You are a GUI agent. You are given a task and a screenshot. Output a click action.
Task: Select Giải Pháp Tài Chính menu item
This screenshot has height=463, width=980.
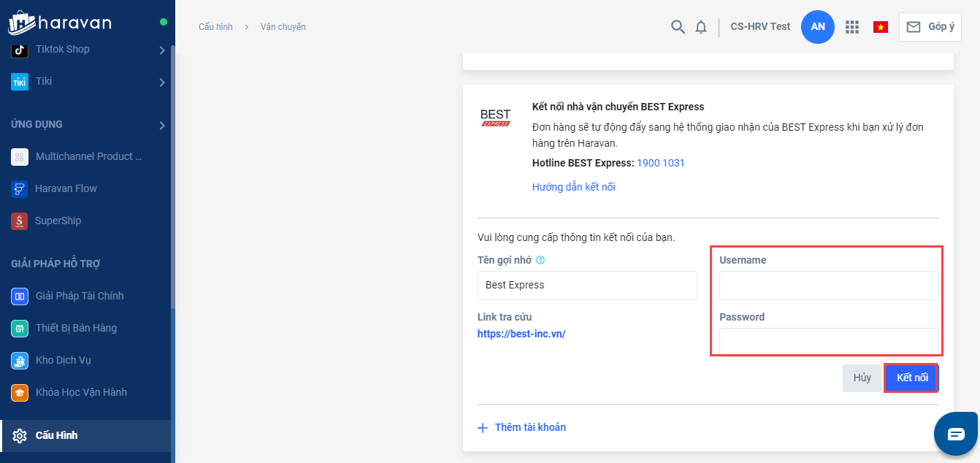[79, 296]
